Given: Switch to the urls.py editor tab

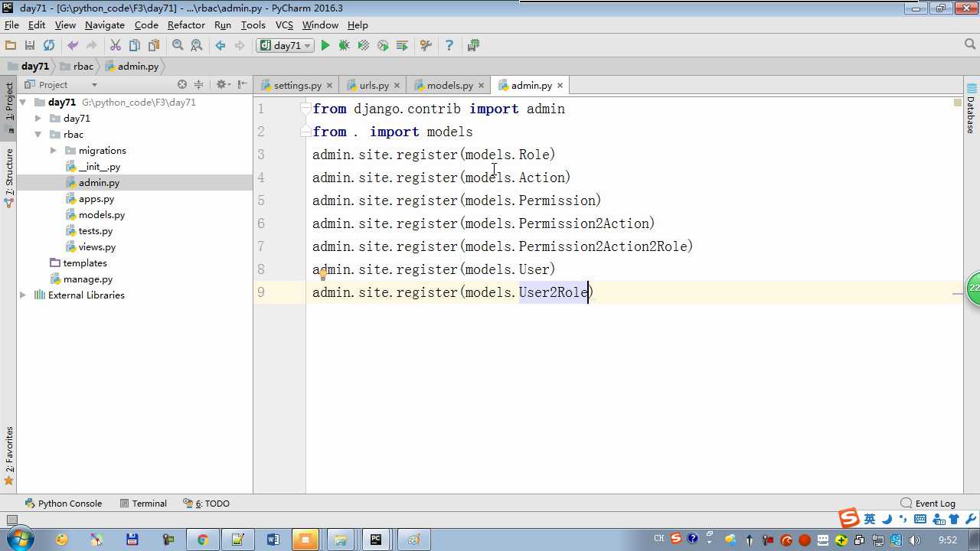Looking at the screenshot, I should point(374,86).
